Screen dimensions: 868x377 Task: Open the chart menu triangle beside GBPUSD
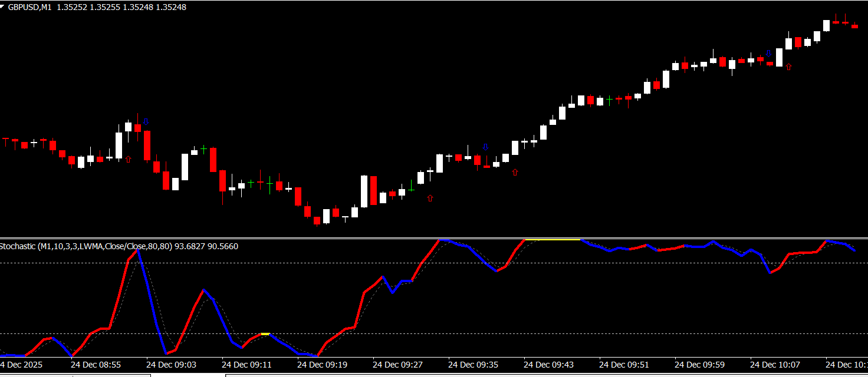(3, 7)
